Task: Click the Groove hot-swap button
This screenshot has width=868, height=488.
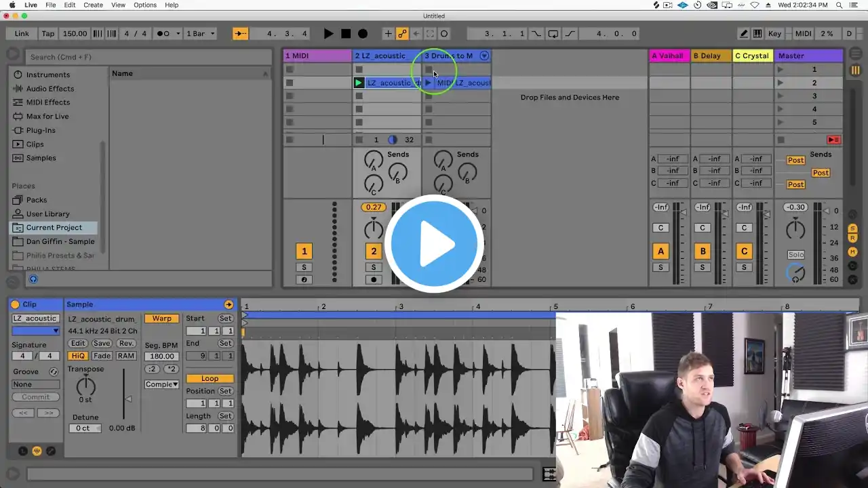Action: [x=54, y=371]
